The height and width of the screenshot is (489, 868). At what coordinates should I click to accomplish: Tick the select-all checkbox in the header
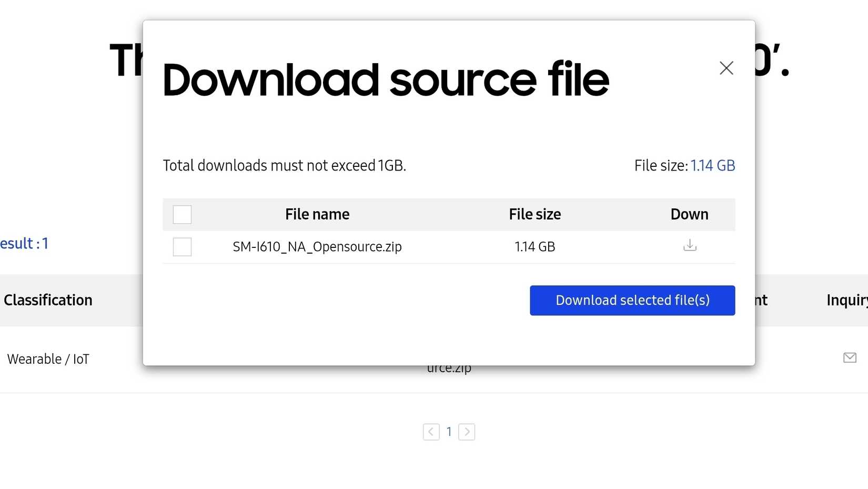pos(182,214)
